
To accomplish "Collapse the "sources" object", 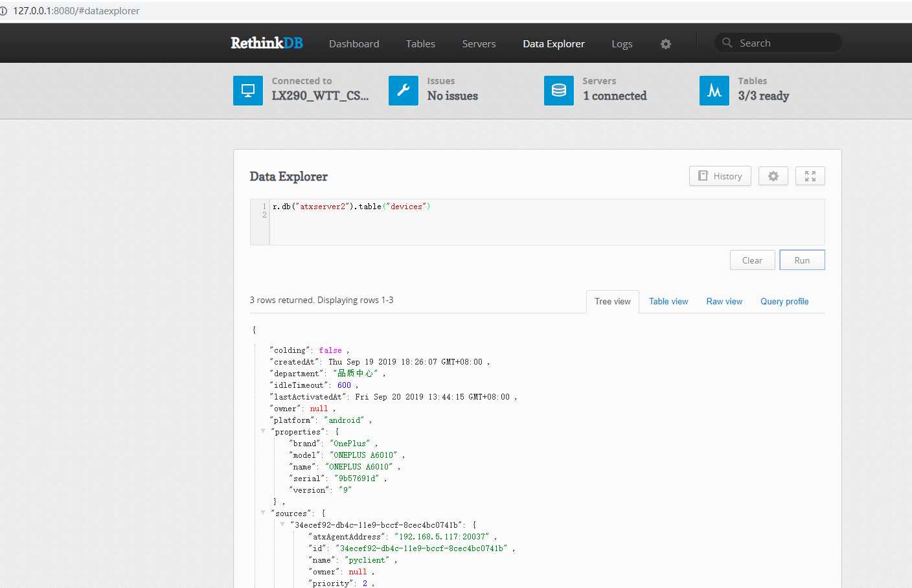I will [263, 513].
